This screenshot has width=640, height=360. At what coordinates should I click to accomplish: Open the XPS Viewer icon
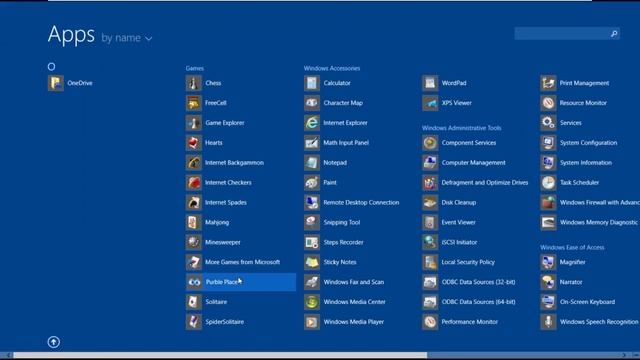tap(430, 103)
